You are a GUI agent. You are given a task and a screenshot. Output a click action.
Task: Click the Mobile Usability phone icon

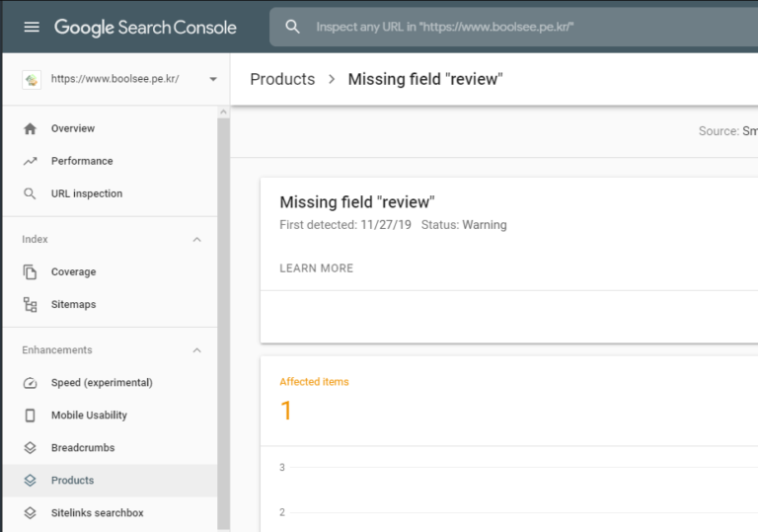pyautogui.click(x=30, y=416)
